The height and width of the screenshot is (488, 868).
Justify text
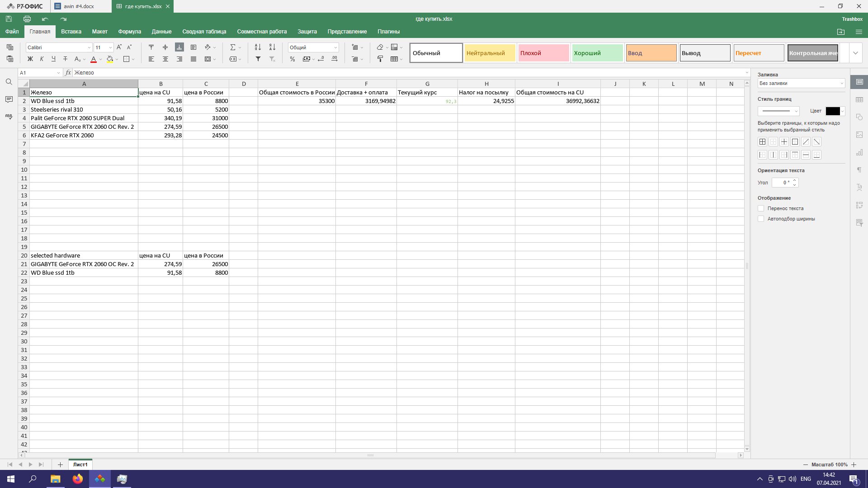(193, 59)
